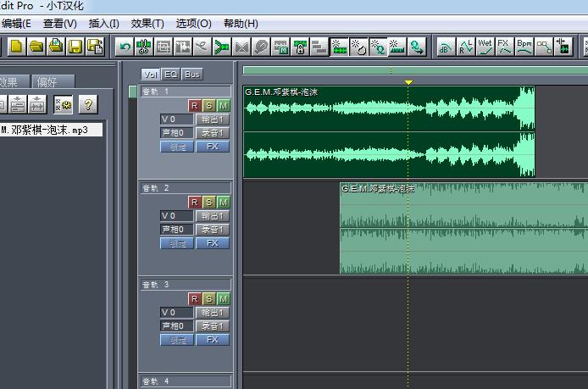588x389 pixels.
Task: Toggle the star with Q snapping icon
Action: click(378, 47)
